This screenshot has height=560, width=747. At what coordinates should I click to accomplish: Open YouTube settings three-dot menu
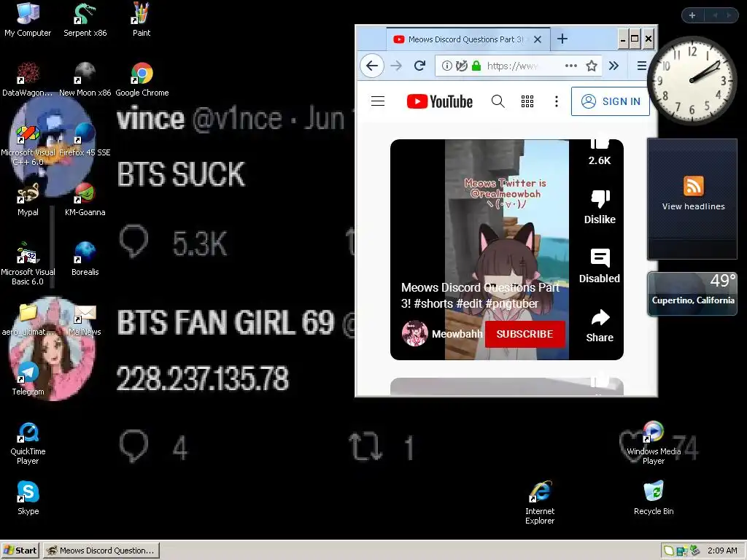(x=556, y=101)
